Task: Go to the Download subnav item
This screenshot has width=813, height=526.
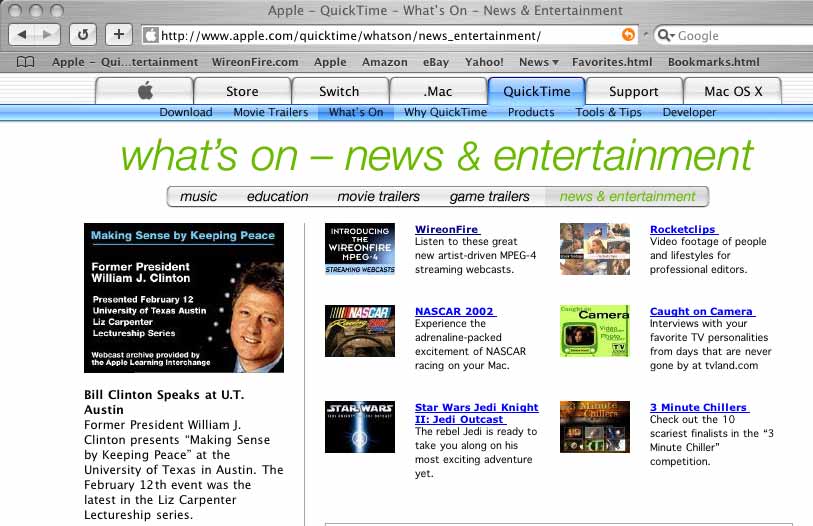Action: [x=186, y=112]
